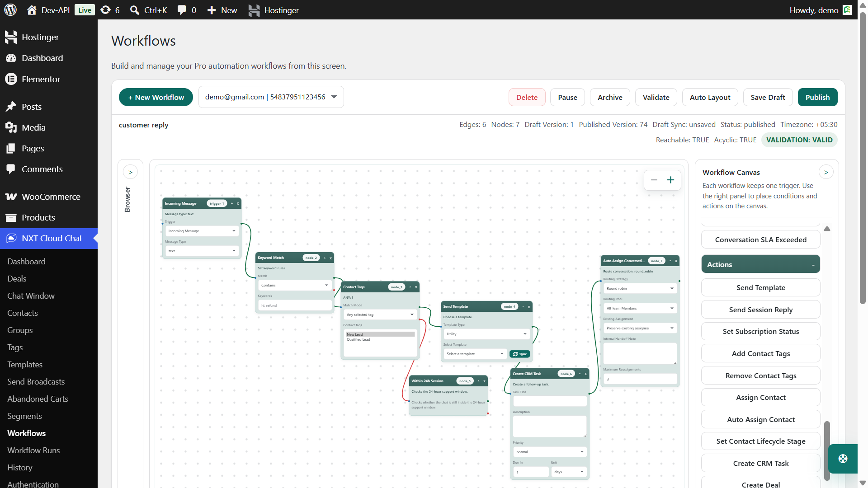Collapse the Send Template node

[x=524, y=307]
